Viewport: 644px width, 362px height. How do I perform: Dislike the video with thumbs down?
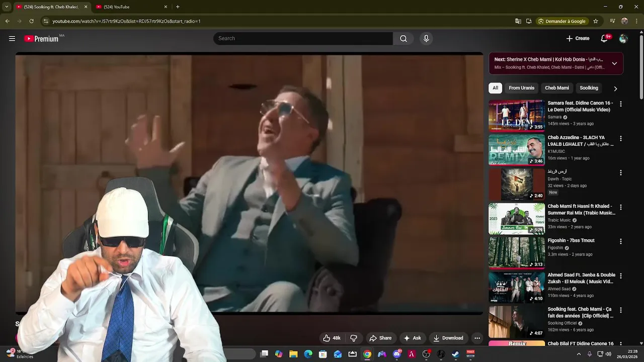354,338
